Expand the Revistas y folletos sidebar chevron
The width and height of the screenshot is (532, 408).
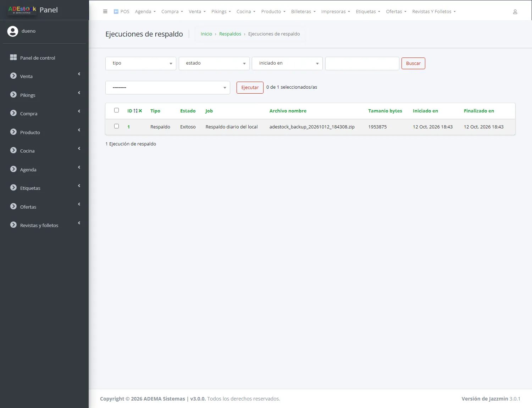[x=79, y=223]
